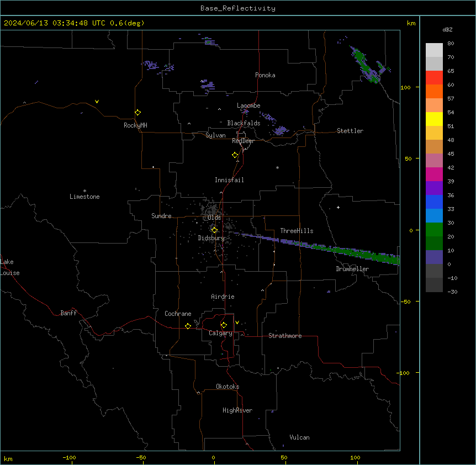476x465 pixels.
Task: Click the yellow diamond marker near RockyMH
Action: [137, 113]
